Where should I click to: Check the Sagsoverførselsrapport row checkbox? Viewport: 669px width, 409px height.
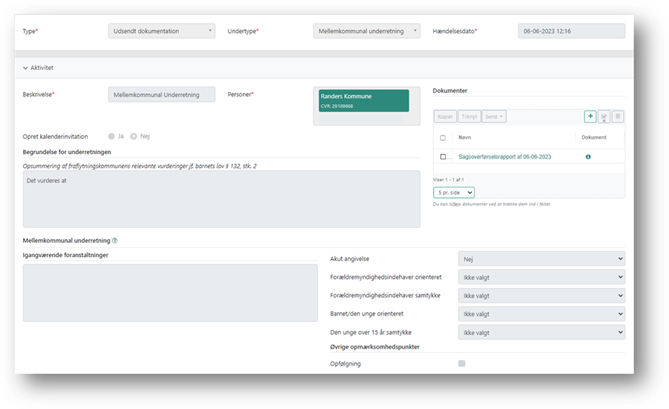click(443, 157)
